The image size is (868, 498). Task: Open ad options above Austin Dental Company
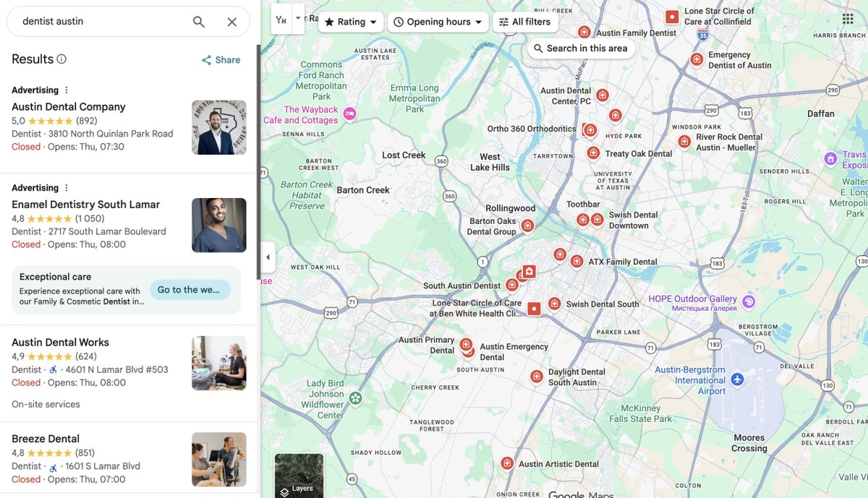point(67,90)
